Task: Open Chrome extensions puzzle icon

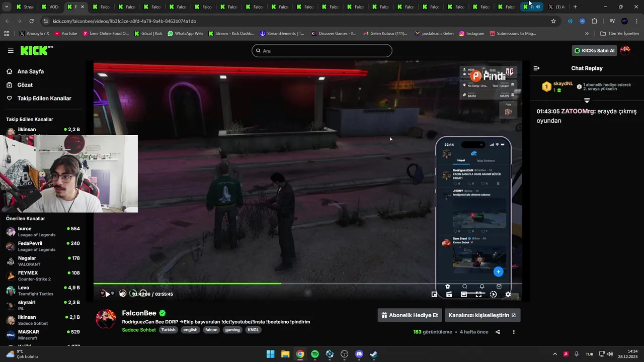Action: click(594, 21)
